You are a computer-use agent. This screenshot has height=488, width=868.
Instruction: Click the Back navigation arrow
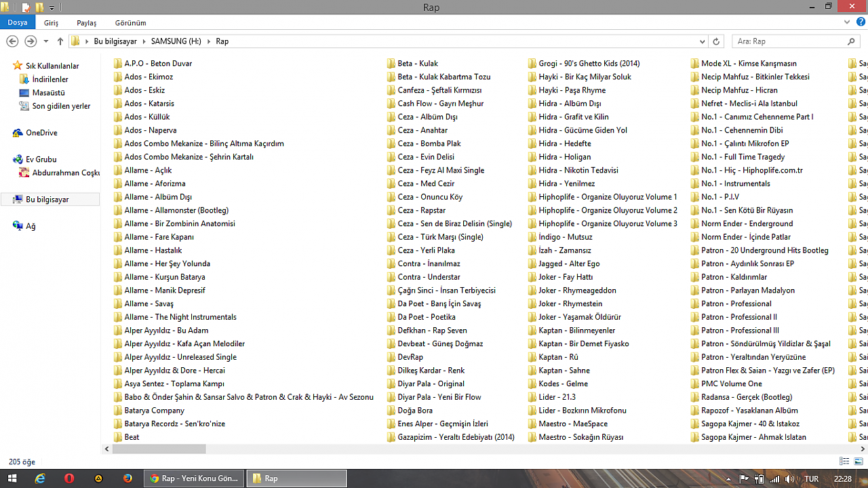click(12, 41)
